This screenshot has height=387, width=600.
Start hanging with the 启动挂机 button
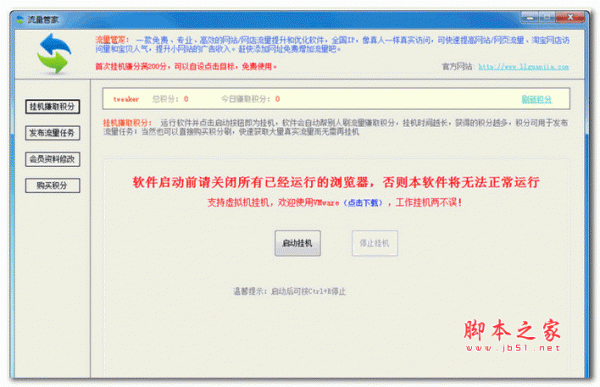297,243
